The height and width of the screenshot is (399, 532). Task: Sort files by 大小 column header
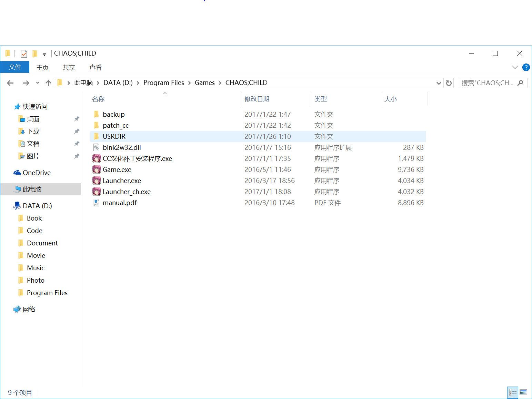391,99
